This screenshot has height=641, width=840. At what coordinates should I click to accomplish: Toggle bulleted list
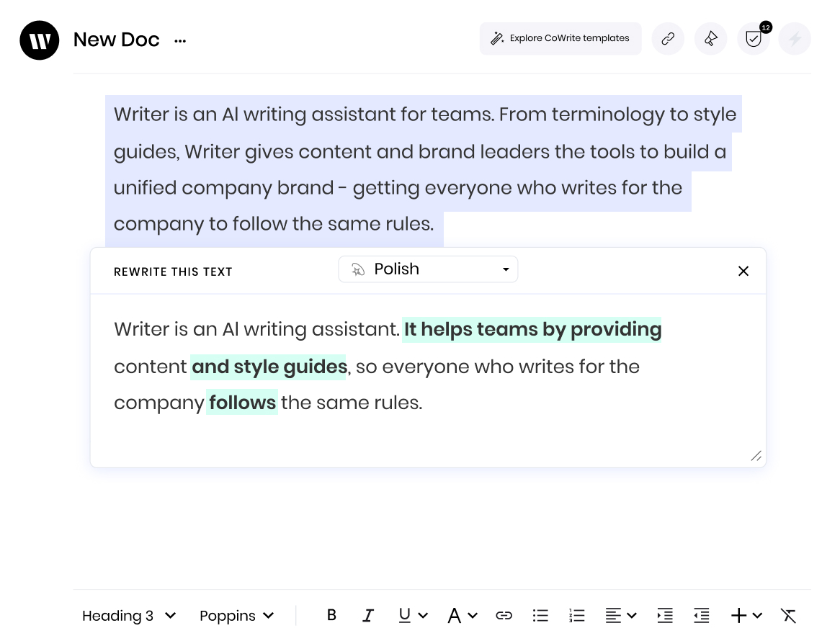[x=540, y=616]
